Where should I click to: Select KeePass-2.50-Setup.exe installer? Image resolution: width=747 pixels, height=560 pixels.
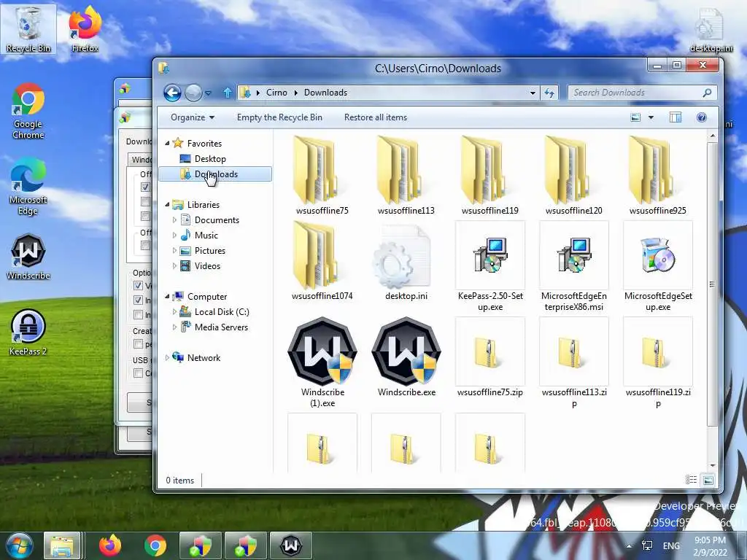[489, 265]
